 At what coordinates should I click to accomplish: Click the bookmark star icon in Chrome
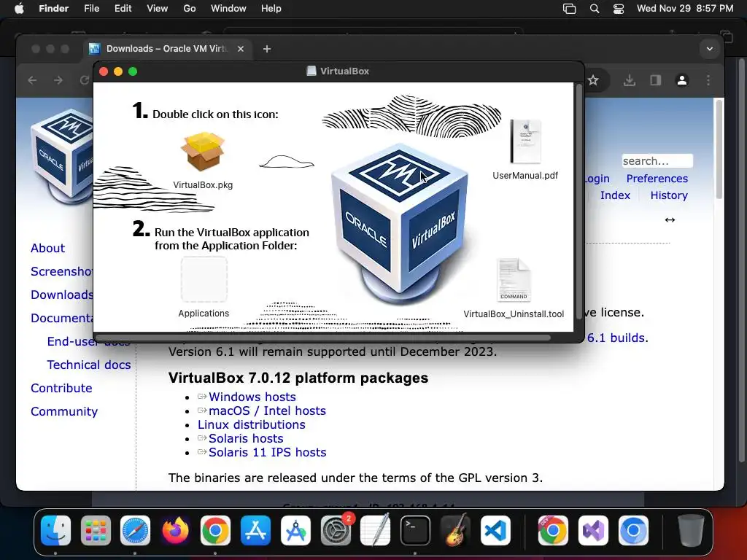(x=592, y=80)
